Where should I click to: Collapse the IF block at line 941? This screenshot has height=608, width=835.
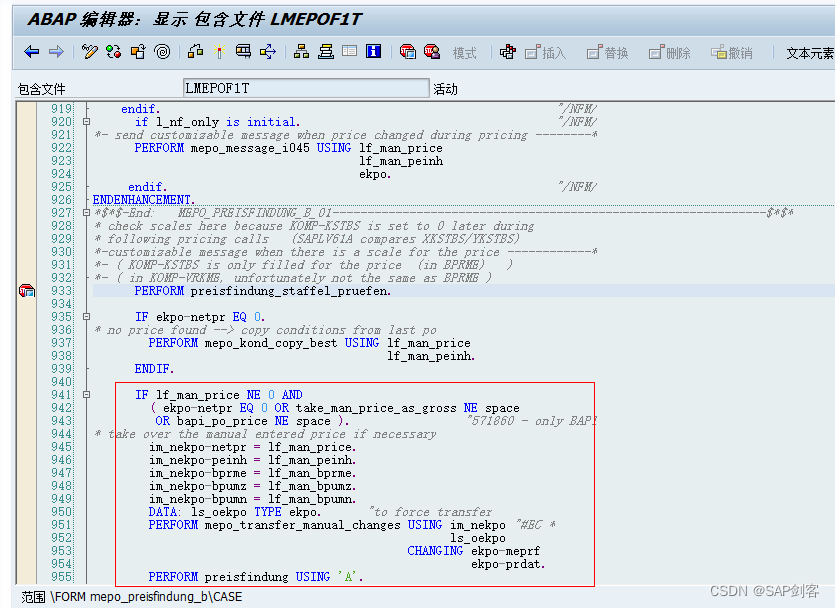pyautogui.click(x=86, y=394)
